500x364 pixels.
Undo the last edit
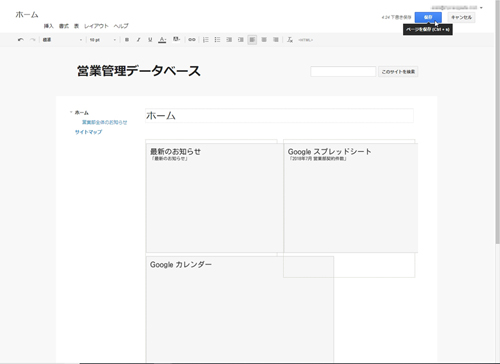21,40
